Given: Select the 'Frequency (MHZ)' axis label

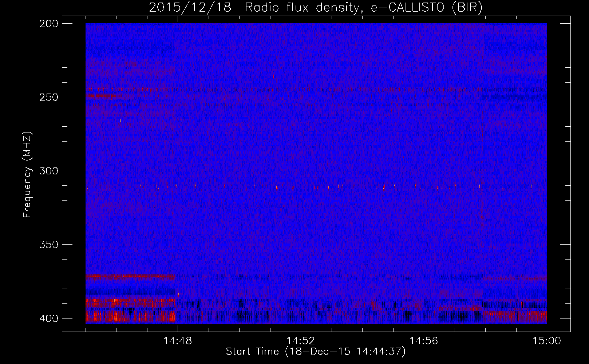Looking at the screenshot, I should click(27, 174).
